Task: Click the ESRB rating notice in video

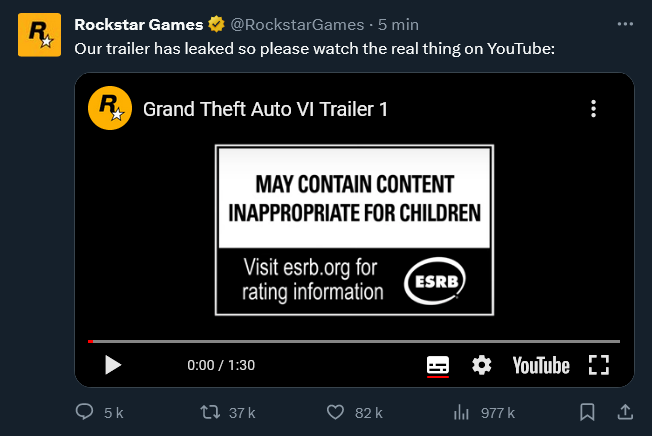Action: coord(354,229)
